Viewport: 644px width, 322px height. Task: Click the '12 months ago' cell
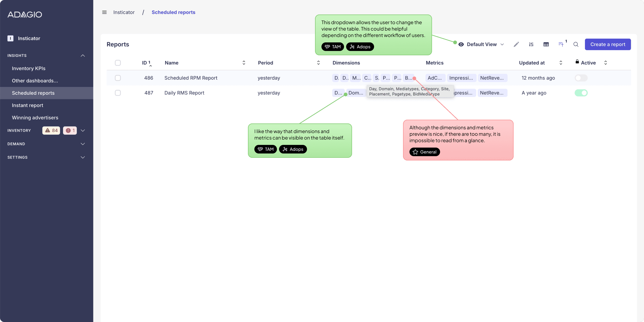[538, 78]
